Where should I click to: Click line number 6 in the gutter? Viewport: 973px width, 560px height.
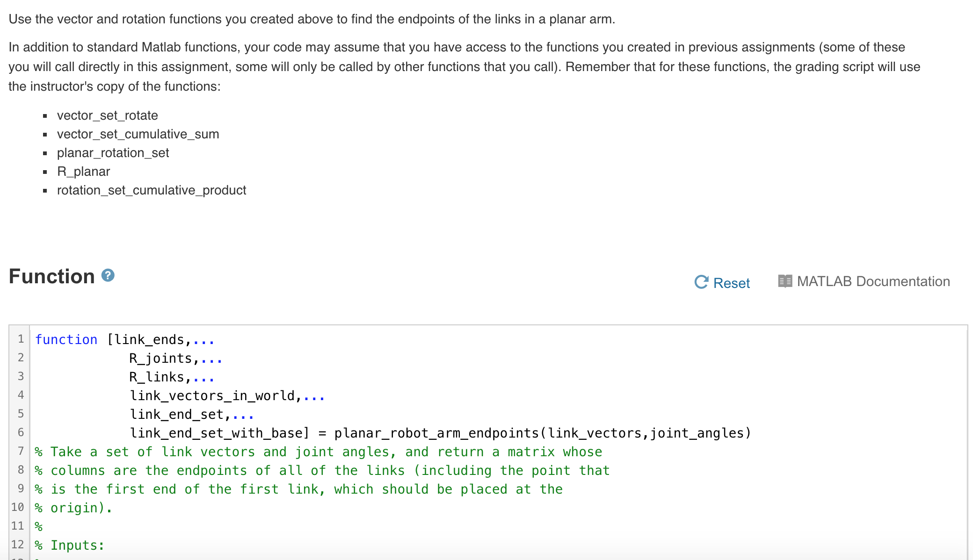pyautogui.click(x=21, y=433)
